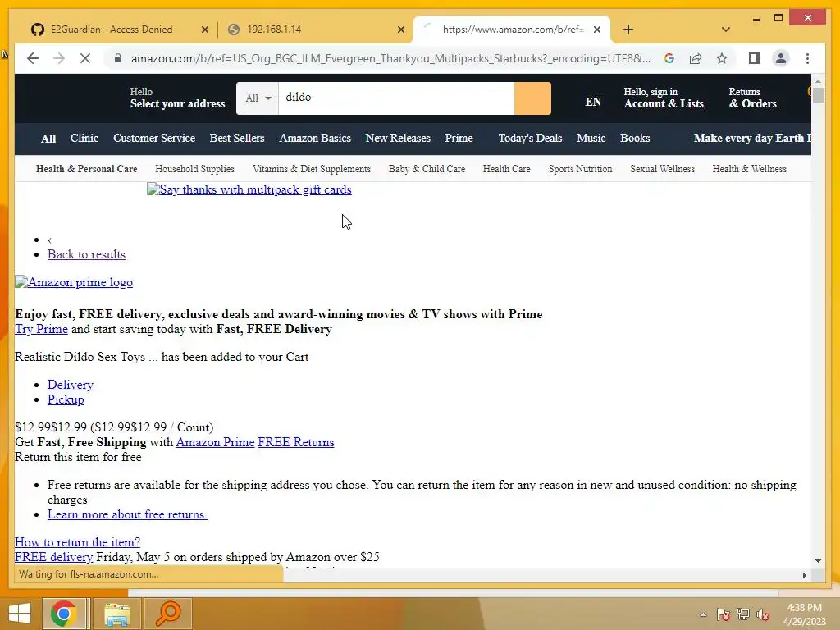Click the padlock site info icon
Screen dimensions: 840x630
(118, 58)
